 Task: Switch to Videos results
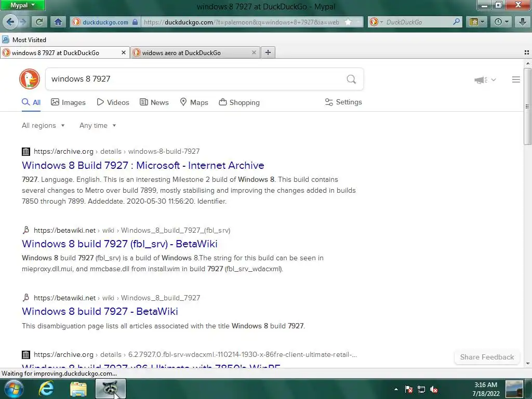pos(113,102)
